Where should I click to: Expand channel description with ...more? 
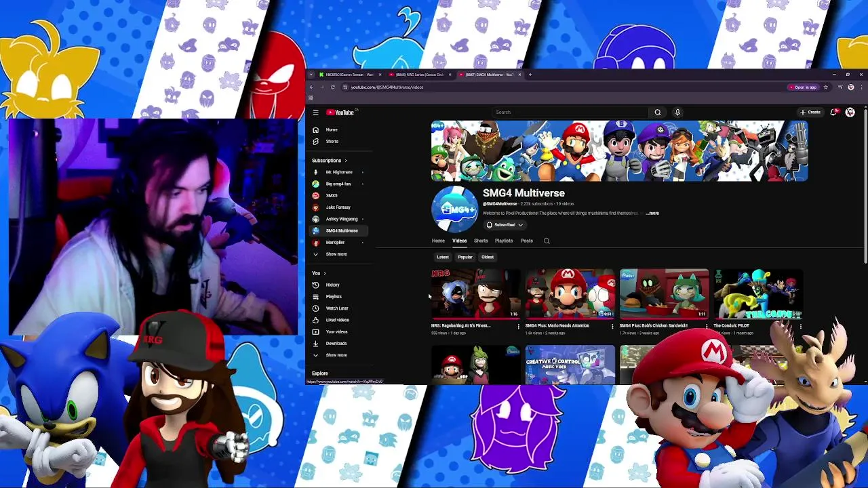652,213
